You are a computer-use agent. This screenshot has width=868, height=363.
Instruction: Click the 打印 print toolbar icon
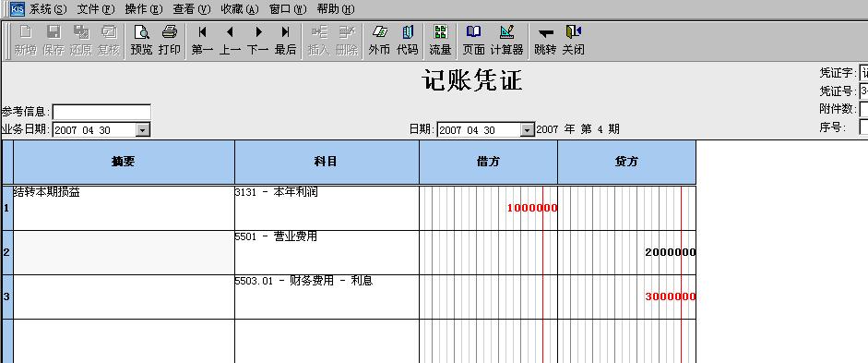point(170,40)
